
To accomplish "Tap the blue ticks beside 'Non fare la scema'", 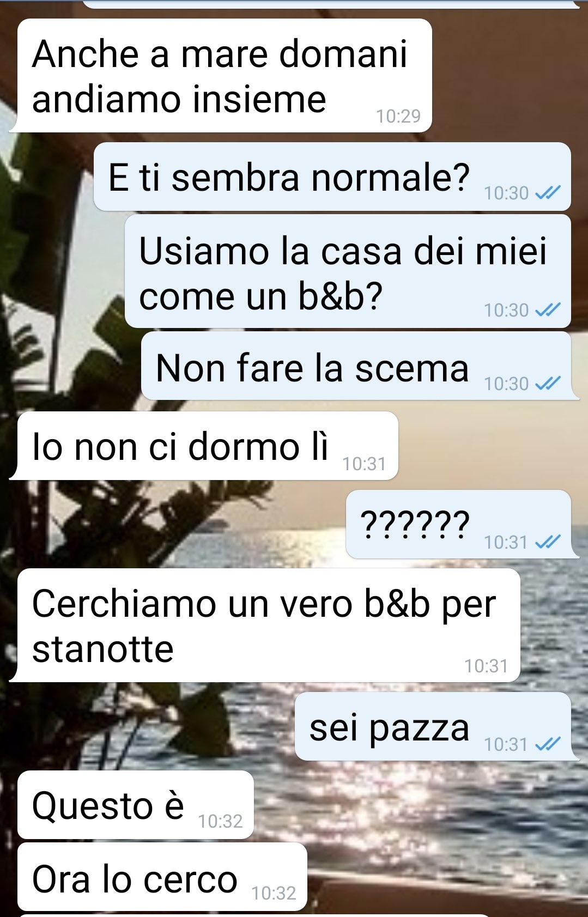I will pyautogui.click(x=548, y=384).
